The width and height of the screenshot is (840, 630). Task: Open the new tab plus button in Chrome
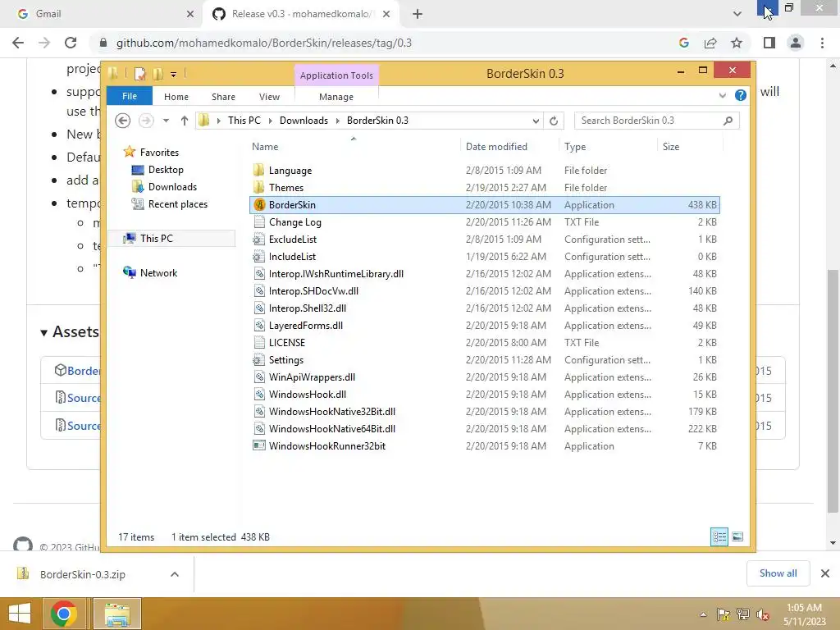point(418,14)
